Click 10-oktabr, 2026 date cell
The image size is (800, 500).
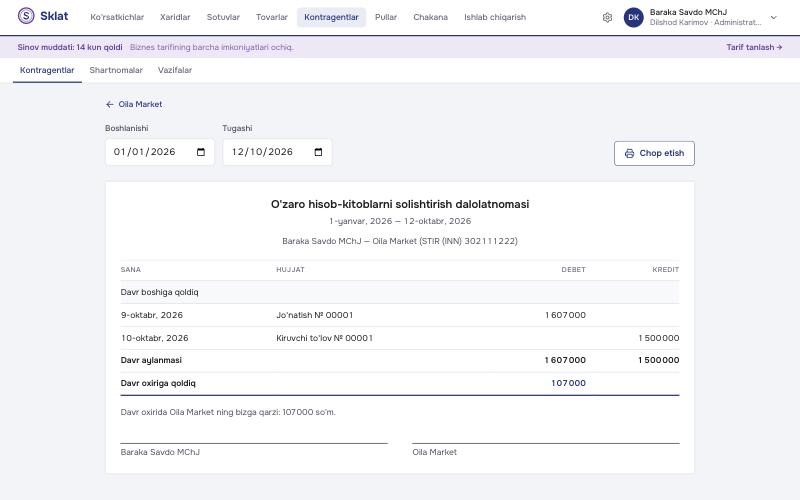pos(155,338)
